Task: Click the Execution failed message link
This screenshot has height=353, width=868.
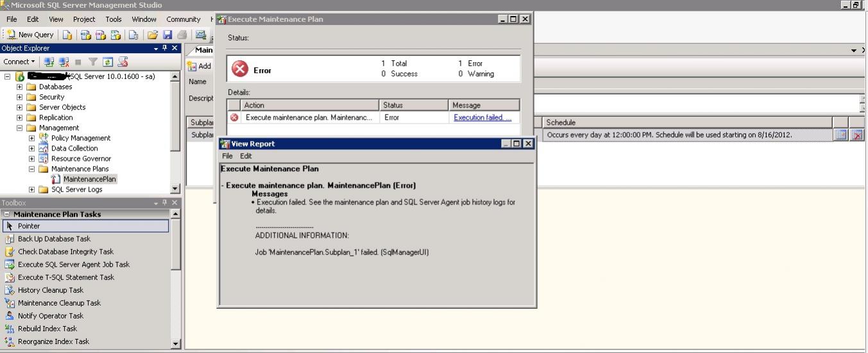Action: [x=482, y=117]
